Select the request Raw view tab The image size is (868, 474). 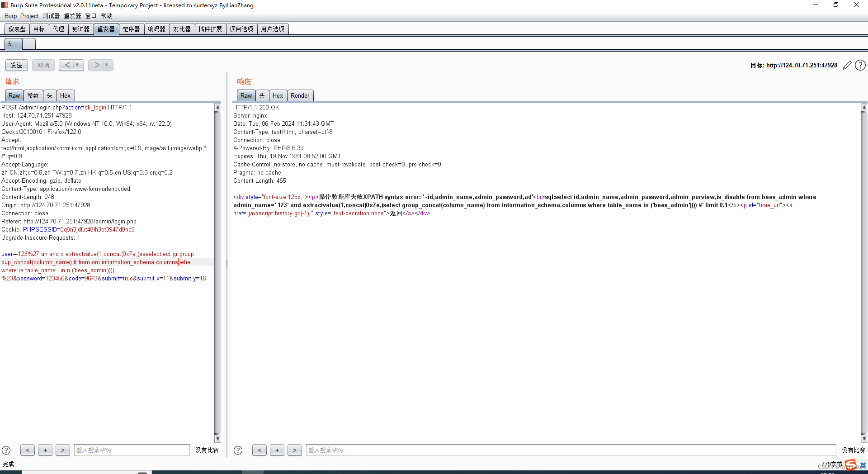[14, 95]
